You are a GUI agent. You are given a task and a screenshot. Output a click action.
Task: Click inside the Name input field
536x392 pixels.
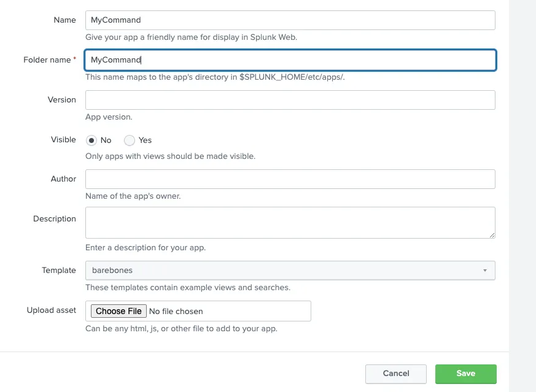coord(290,20)
